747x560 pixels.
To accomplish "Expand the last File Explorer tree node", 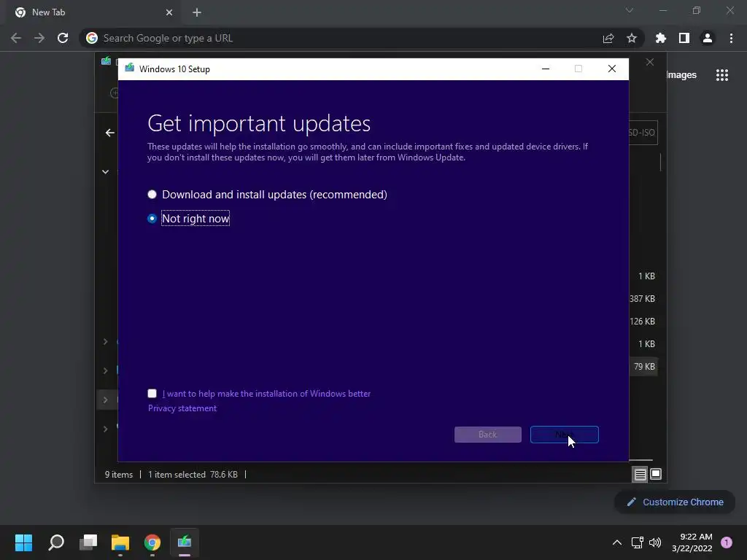I will pos(105,429).
